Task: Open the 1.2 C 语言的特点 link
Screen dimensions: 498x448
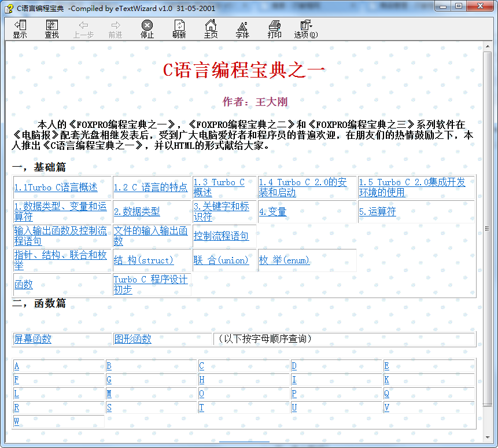Action: click(150, 188)
